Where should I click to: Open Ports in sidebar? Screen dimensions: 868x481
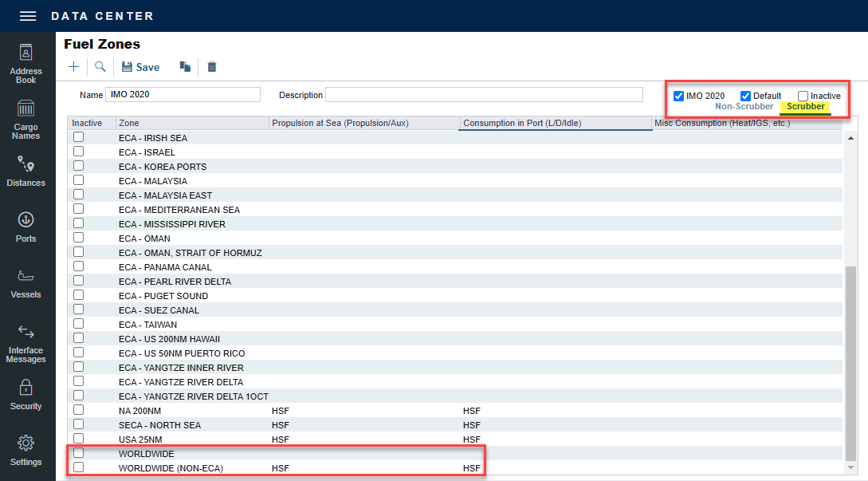tap(26, 227)
